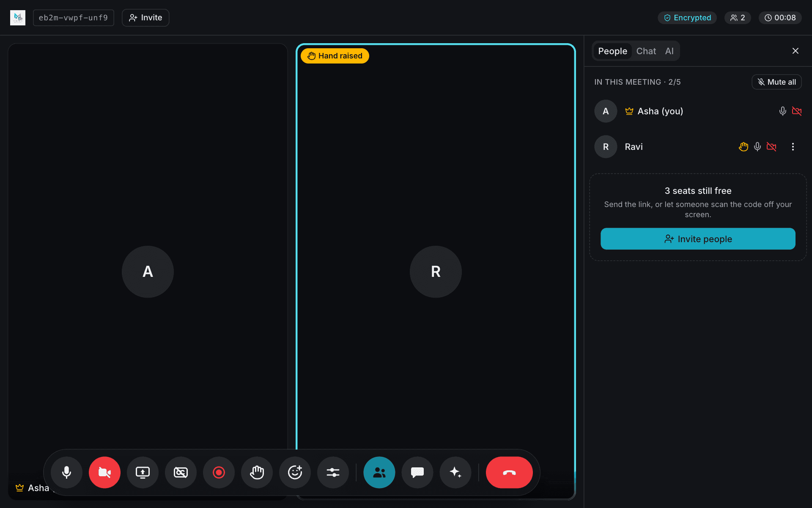The image size is (812, 508).
Task: Open the emoji reactions picker
Action: (295, 472)
